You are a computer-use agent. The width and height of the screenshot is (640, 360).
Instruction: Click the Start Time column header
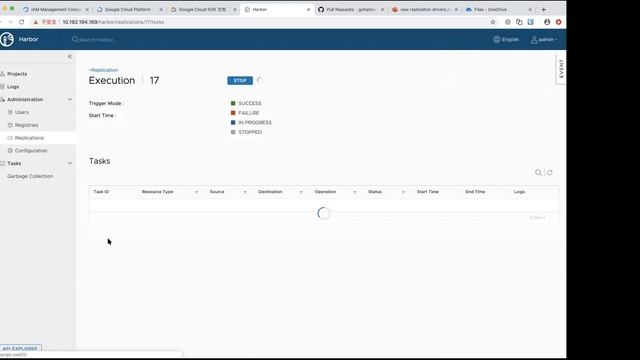click(x=427, y=191)
